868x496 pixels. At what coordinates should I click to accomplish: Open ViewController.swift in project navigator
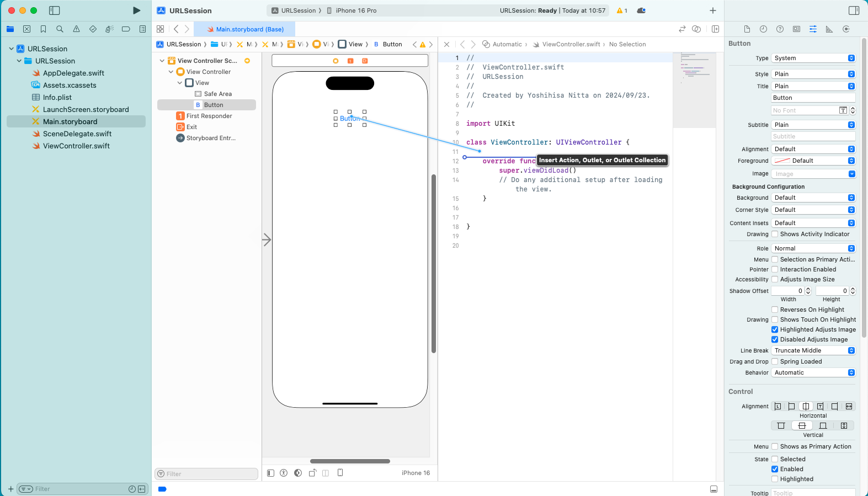(76, 146)
